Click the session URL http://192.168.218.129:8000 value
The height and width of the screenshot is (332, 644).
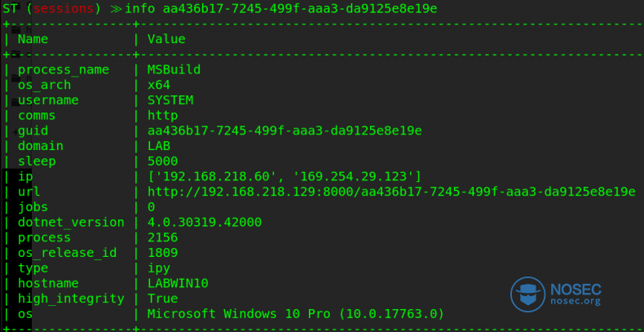tap(391, 192)
